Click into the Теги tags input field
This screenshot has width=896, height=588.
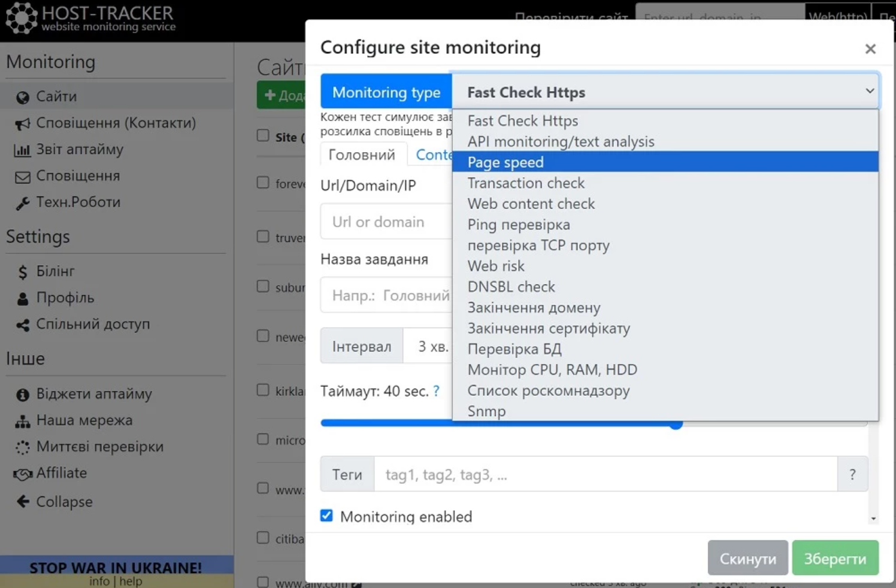pyautogui.click(x=605, y=475)
